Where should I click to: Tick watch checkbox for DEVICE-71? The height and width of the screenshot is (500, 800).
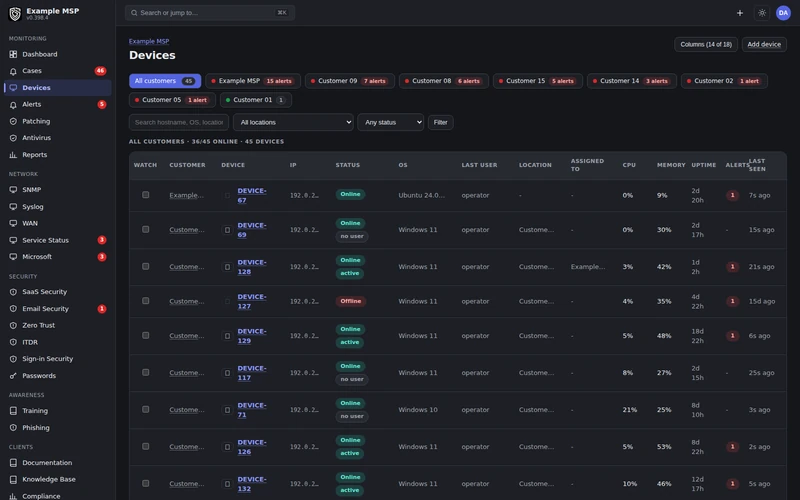pos(146,409)
